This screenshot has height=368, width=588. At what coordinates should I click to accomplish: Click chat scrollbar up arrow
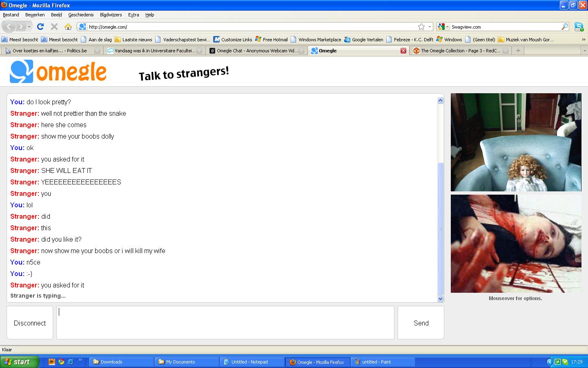[440, 101]
